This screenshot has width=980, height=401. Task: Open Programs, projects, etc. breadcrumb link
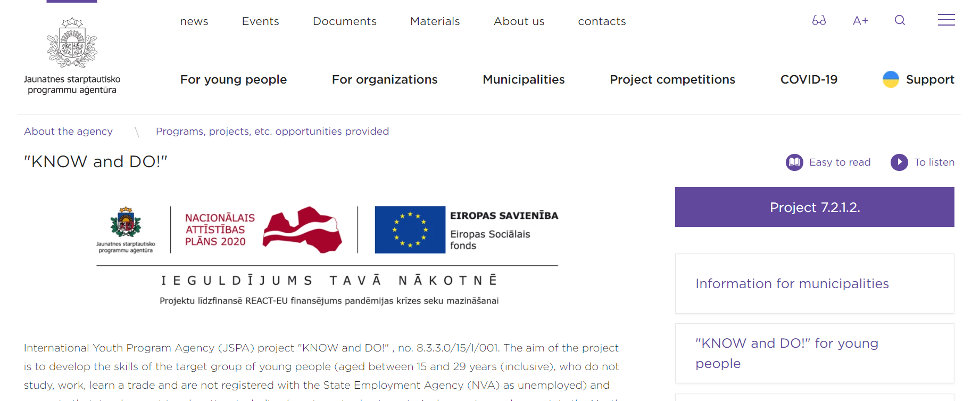pyautogui.click(x=272, y=131)
